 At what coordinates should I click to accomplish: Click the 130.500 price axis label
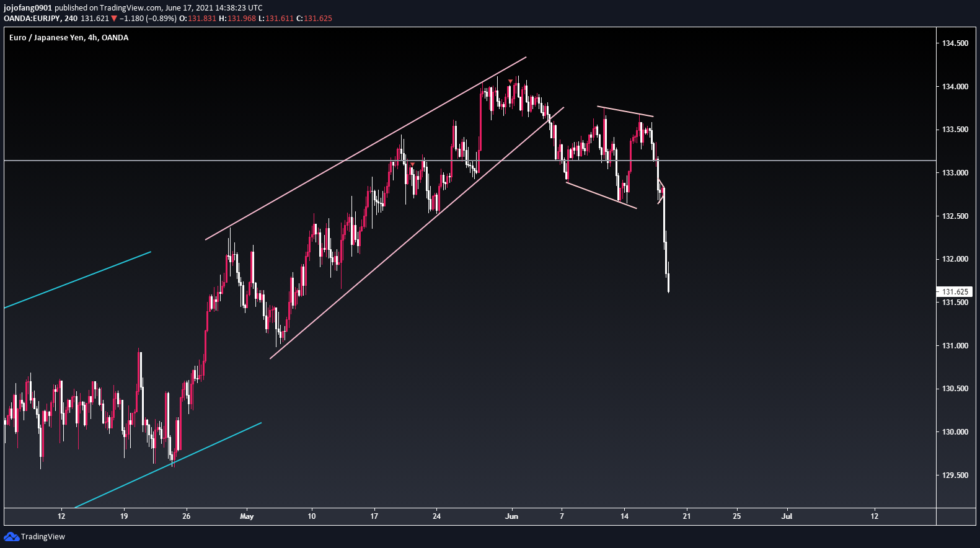pos(955,389)
